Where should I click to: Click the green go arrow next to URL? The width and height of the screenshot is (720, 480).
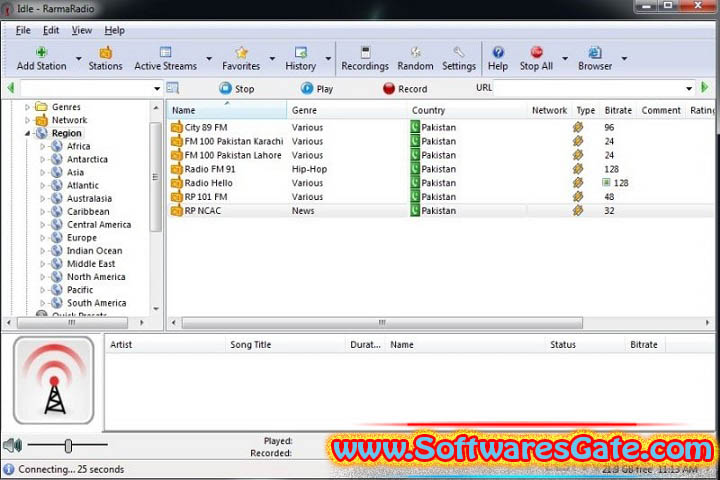coord(704,87)
